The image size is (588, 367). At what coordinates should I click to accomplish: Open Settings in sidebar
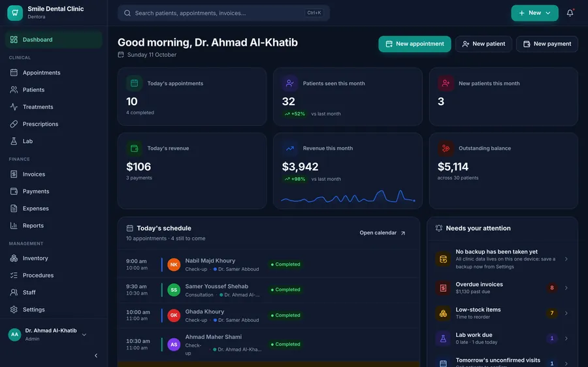[x=54, y=310]
